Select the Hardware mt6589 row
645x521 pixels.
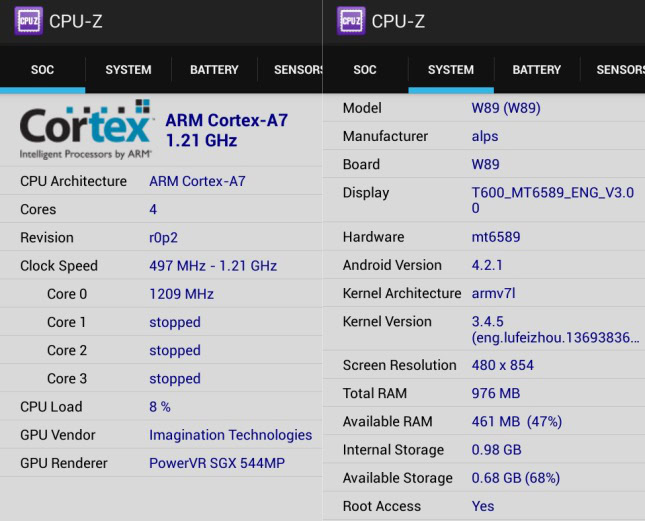(484, 237)
